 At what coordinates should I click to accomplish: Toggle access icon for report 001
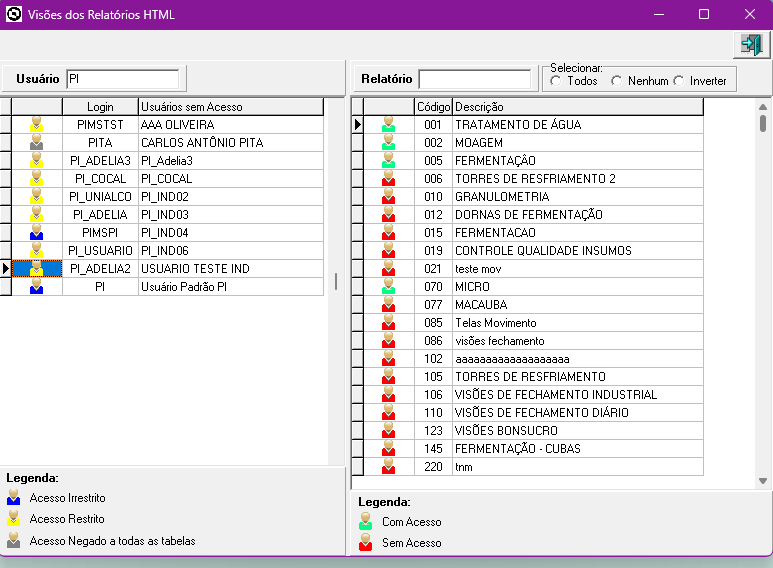point(388,124)
